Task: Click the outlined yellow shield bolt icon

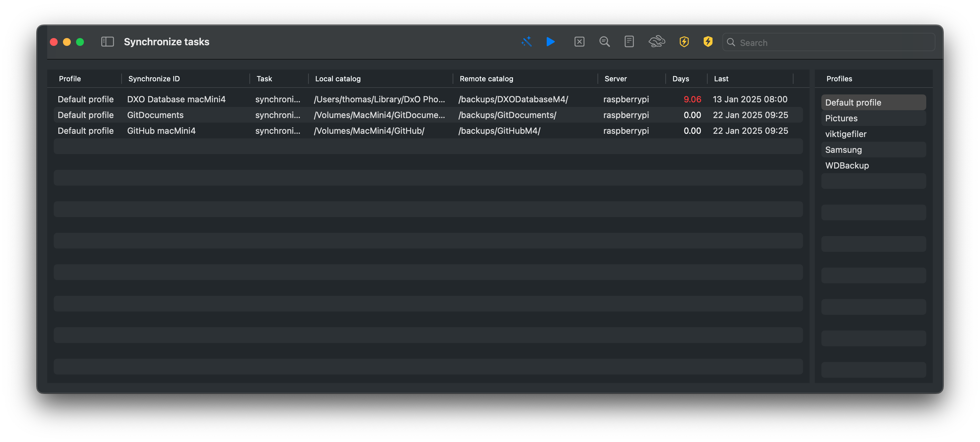Action: [684, 42]
